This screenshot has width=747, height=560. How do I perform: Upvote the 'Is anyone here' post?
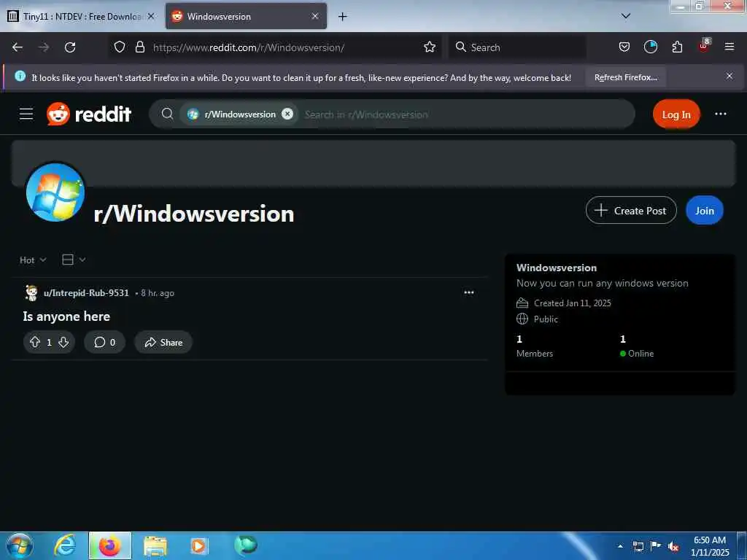(x=35, y=342)
